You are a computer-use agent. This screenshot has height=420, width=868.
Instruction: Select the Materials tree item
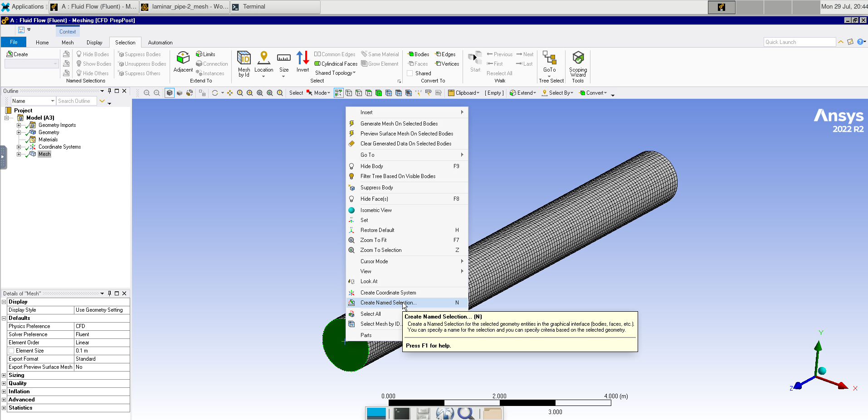(x=48, y=140)
